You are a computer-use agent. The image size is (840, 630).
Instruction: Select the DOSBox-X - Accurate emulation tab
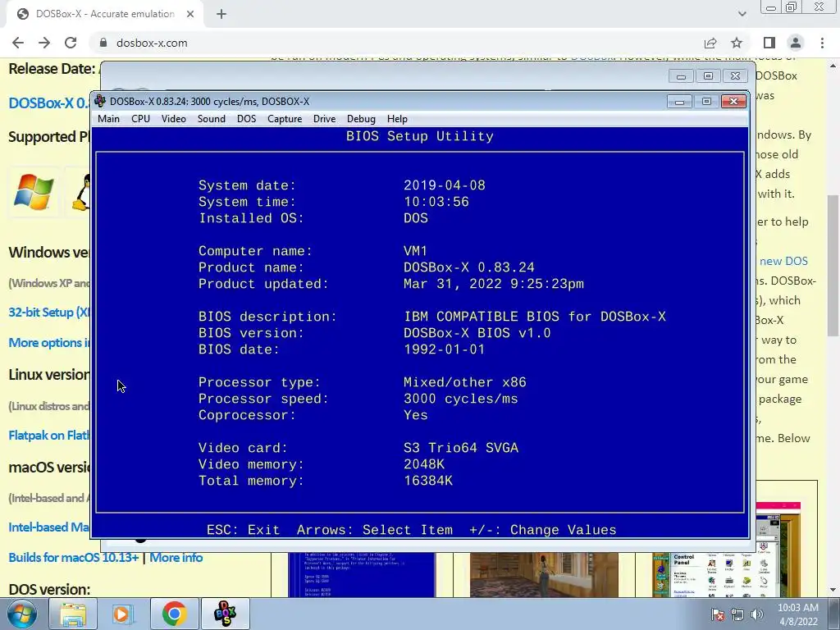(x=104, y=14)
